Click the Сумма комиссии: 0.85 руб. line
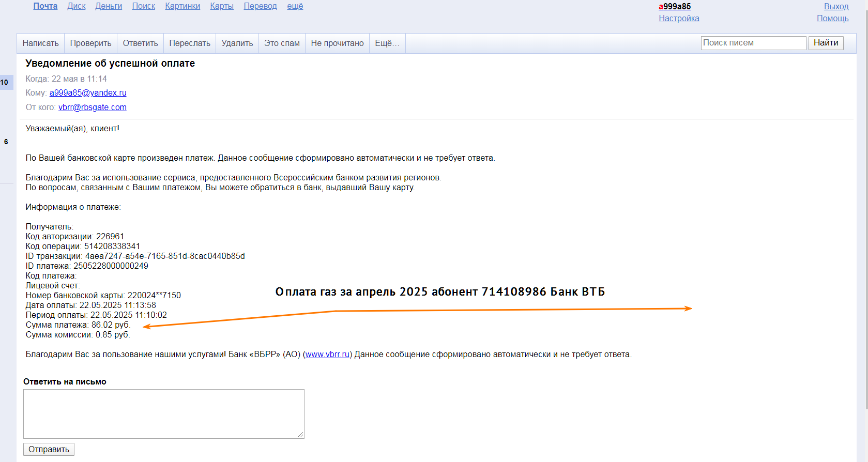The height and width of the screenshot is (462, 868). pos(78,335)
